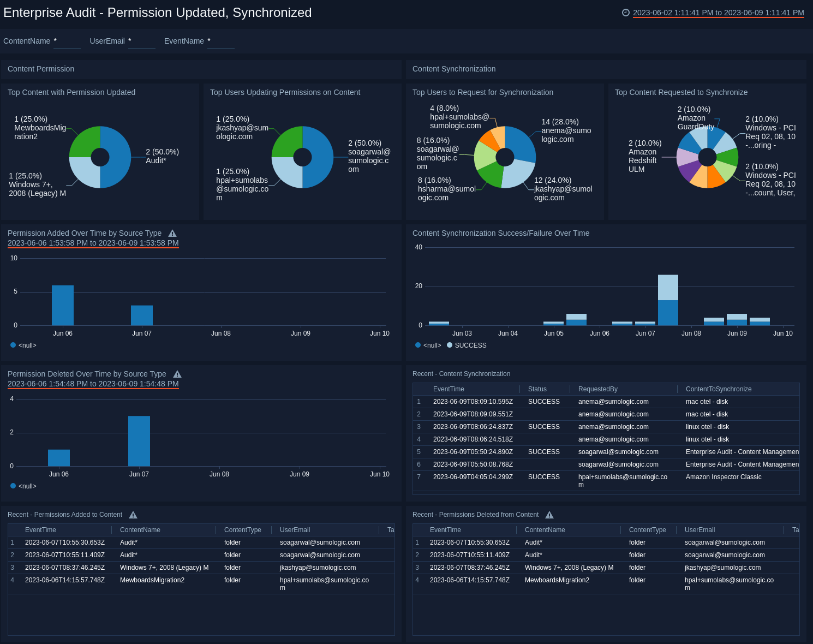Click warning icon beside Recent Permissions Added
The height and width of the screenshot is (644, 813).
pos(133,515)
